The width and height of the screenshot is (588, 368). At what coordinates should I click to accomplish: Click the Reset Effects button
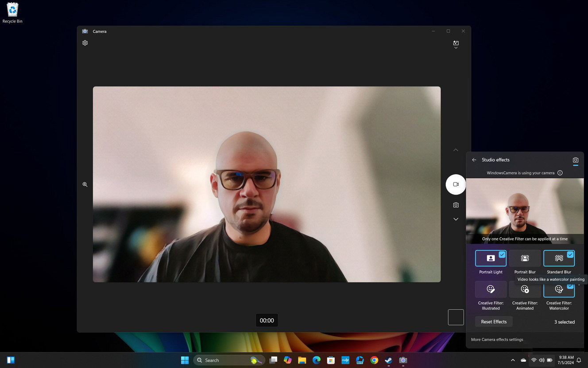(494, 322)
